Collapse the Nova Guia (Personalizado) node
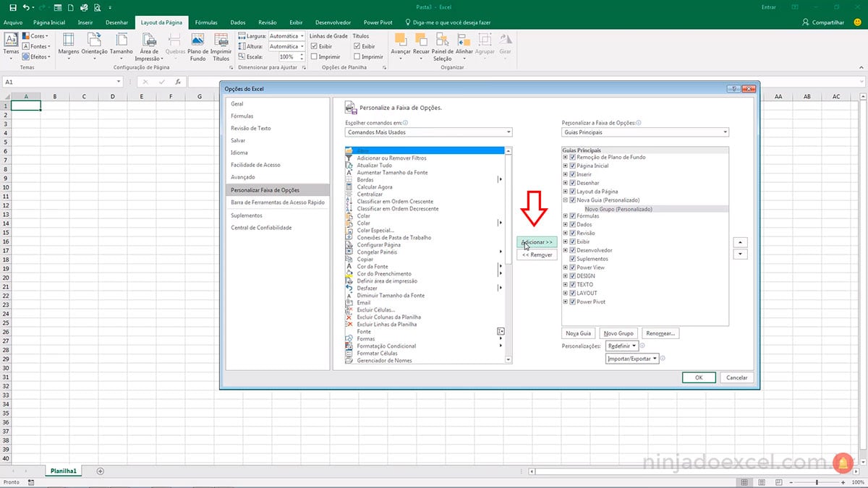The image size is (868, 488). (566, 200)
